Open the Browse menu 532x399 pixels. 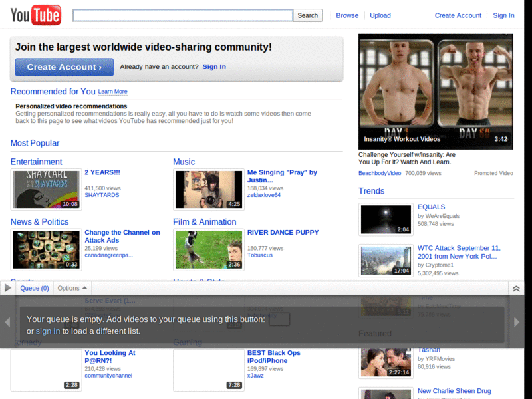(347, 15)
